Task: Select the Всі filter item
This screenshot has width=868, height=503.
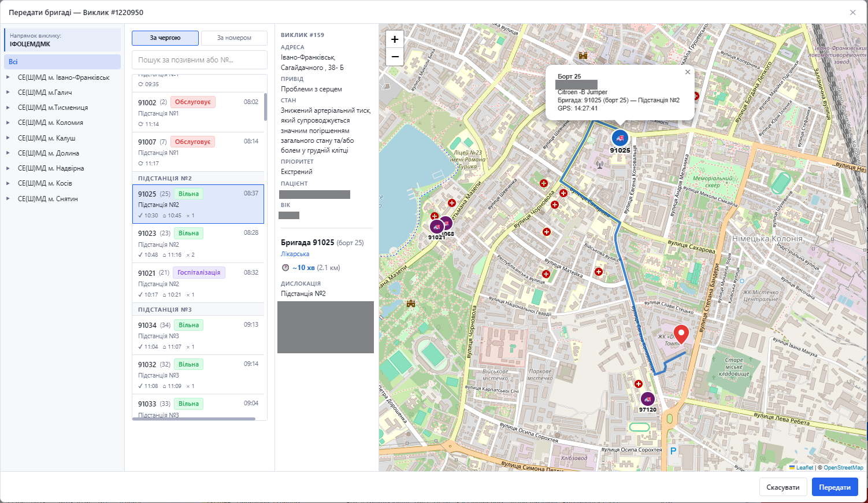Action: (62, 62)
